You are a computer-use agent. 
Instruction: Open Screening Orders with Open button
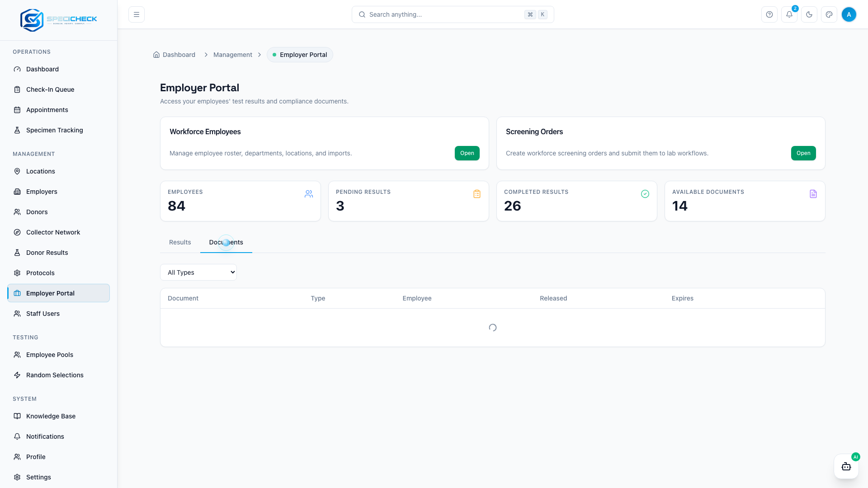click(803, 153)
